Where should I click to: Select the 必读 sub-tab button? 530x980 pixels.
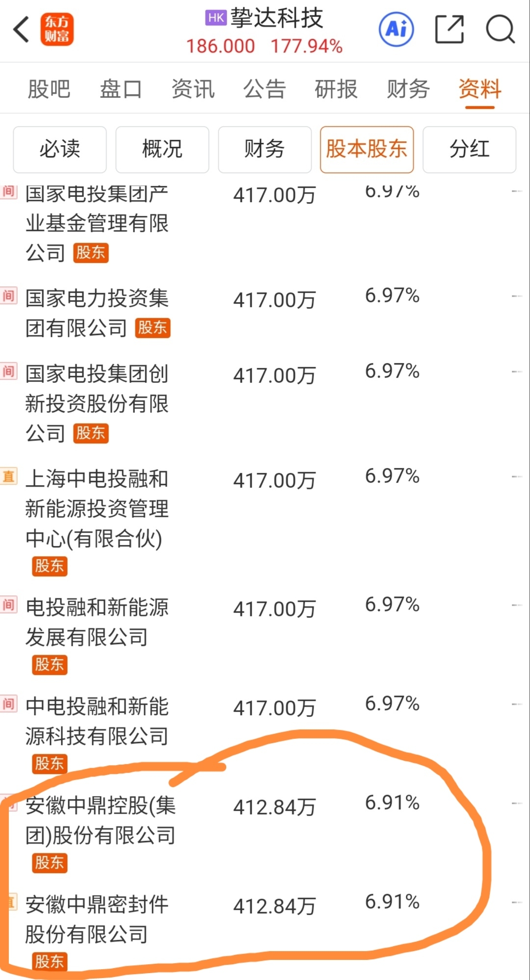tap(60, 149)
